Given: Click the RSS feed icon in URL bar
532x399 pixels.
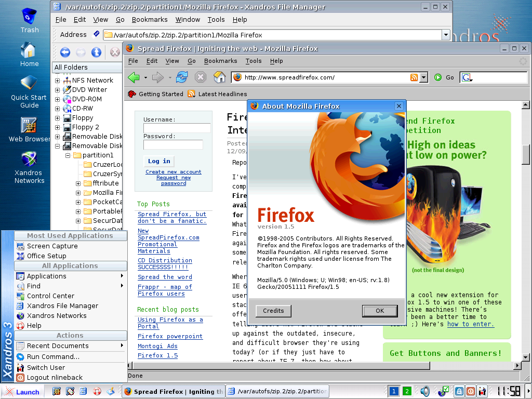Looking at the screenshot, I should [414, 77].
